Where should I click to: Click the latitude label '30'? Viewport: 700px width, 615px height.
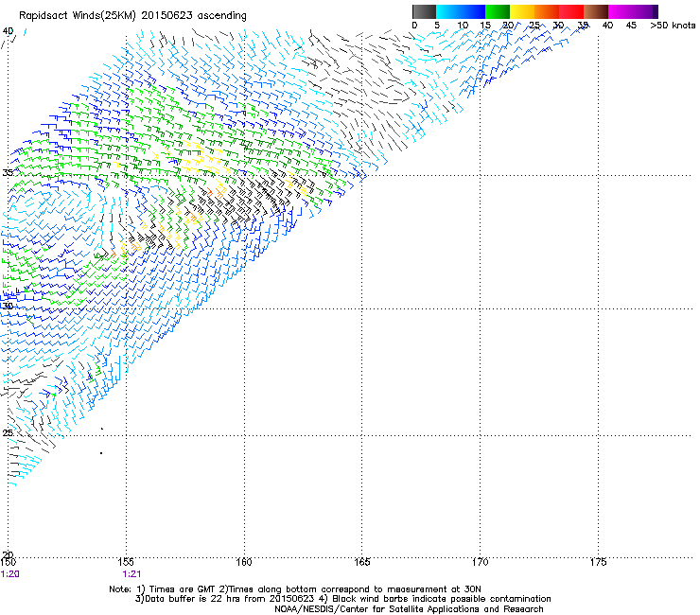tap(8, 306)
